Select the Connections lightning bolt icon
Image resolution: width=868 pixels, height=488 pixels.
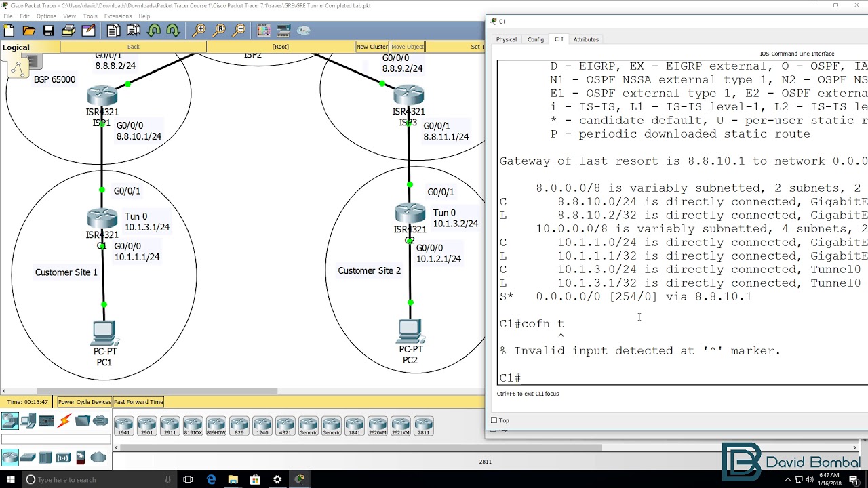[64, 422]
